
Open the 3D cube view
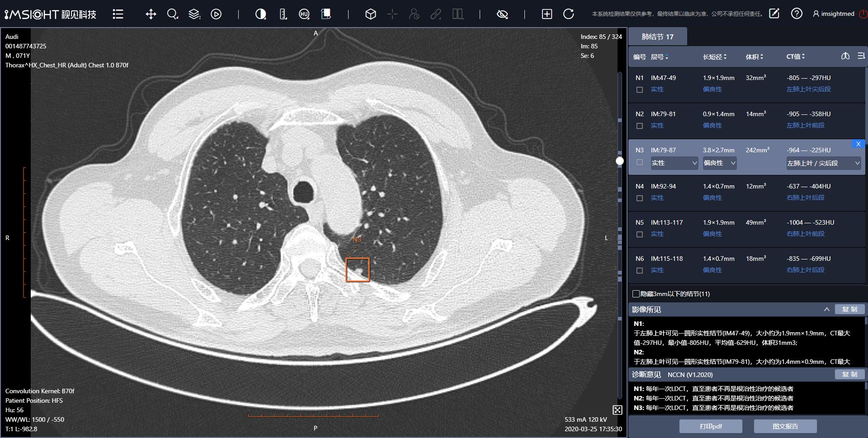tap(371, 14)
